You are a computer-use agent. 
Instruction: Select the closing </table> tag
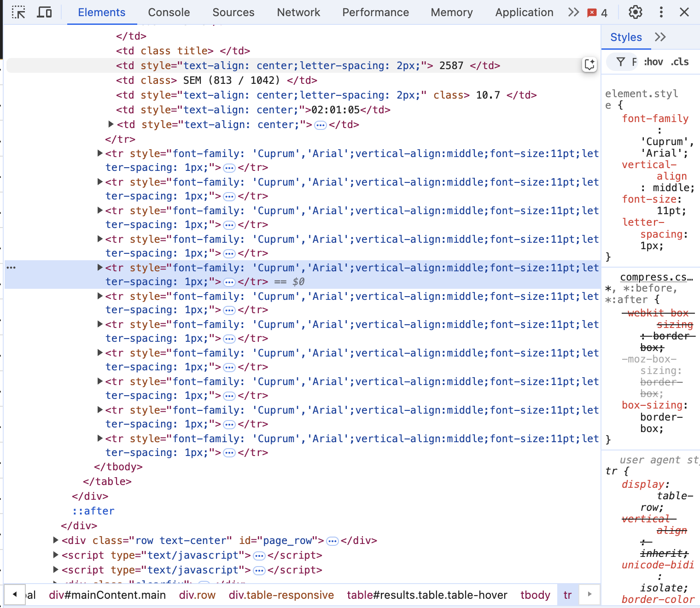(x=107, y=481)
